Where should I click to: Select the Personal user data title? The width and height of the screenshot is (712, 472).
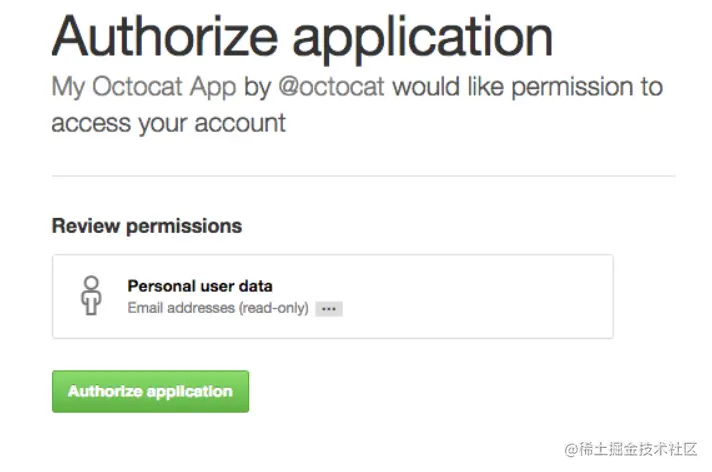200,286
